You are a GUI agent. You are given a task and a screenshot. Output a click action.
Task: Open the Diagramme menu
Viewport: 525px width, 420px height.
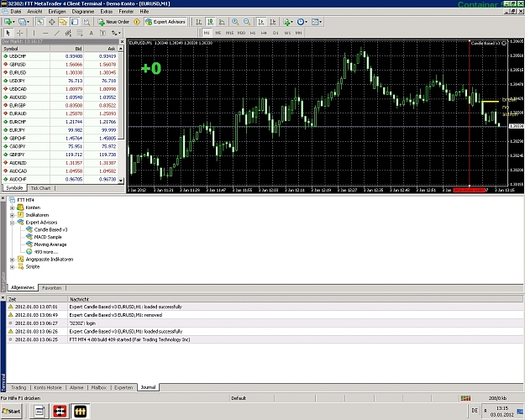tap(83, 12)
